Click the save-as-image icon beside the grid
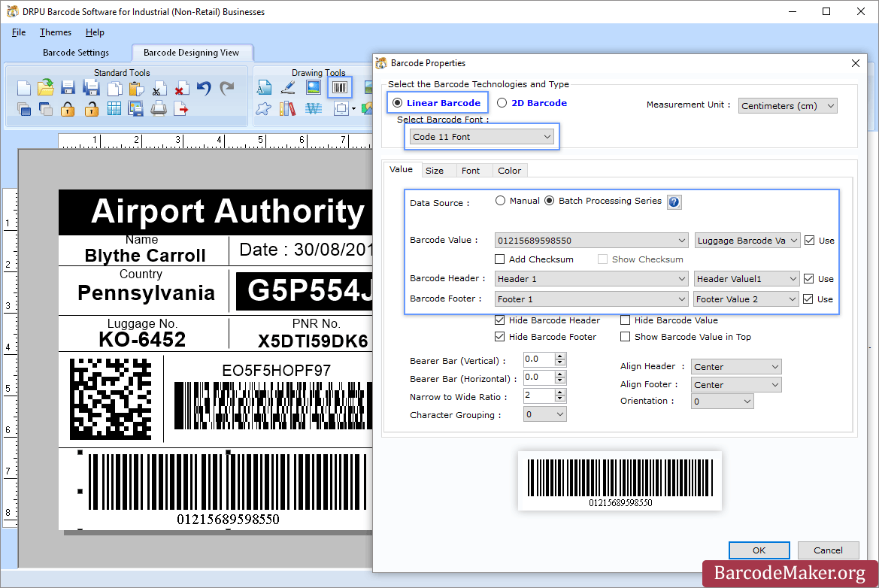The image size is (879, 588). point(135,109)
